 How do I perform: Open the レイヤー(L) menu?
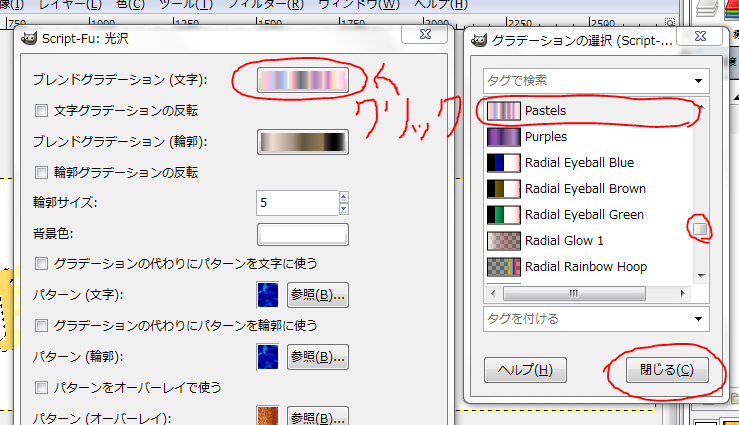point(70,5)
